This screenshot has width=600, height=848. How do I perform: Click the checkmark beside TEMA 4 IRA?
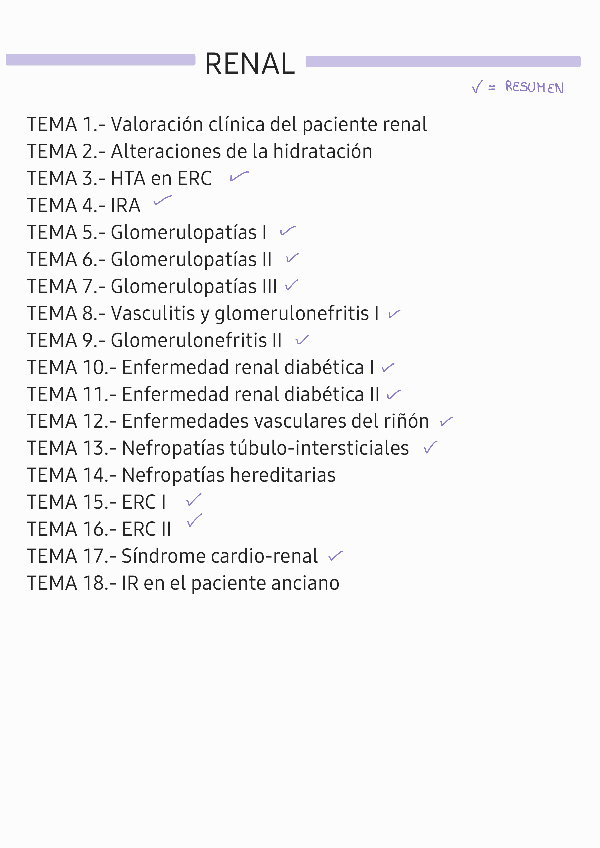click(162, 202)
